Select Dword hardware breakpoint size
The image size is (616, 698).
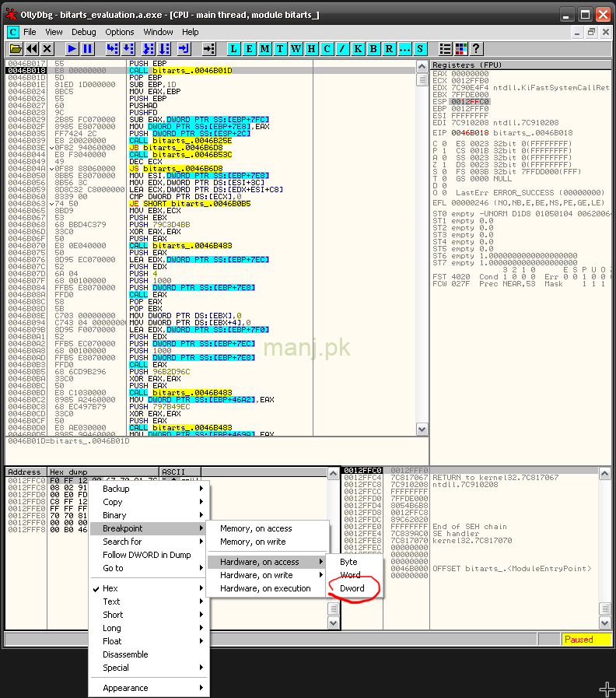(352, 588)
